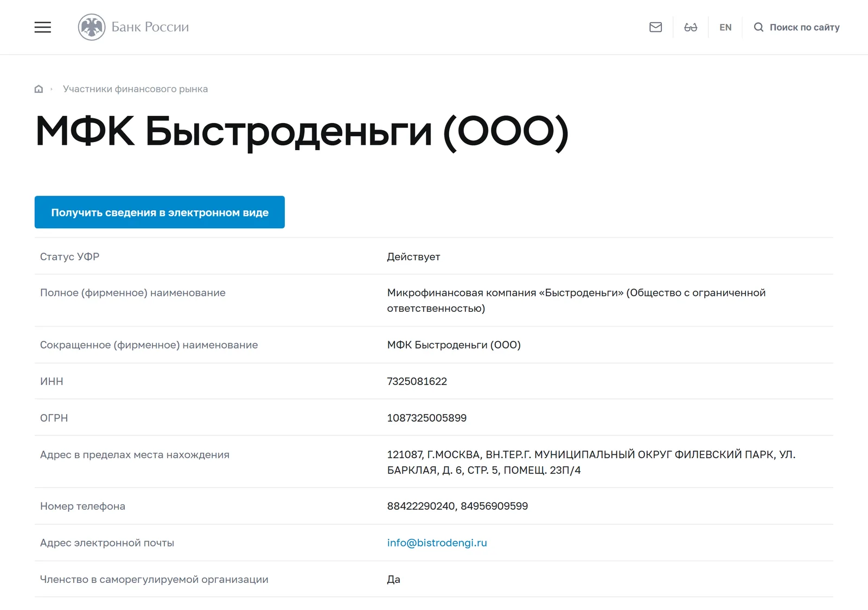Viewport: 868px width, 610px height.
Task: Select the OGRN value 1087325005899
Action: pyautogui.click(x=426, y=418)
